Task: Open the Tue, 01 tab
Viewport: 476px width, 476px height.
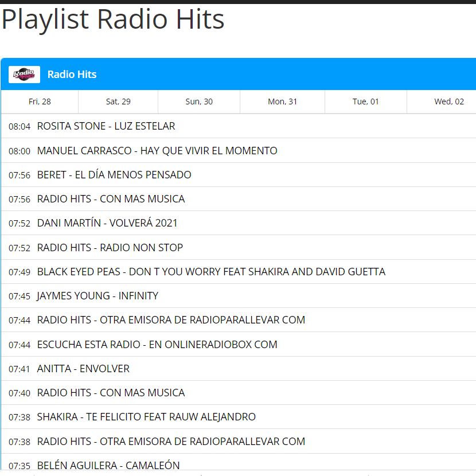Action: [366, 102]
